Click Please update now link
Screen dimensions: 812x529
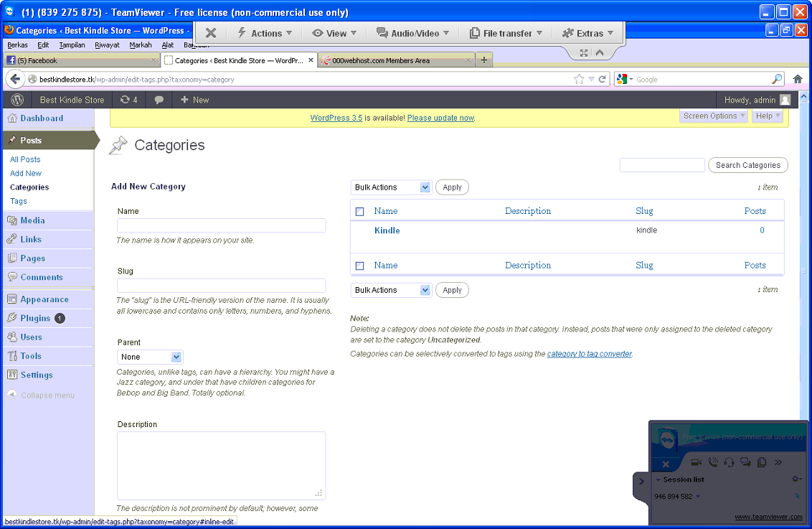[x=440, y=118]
